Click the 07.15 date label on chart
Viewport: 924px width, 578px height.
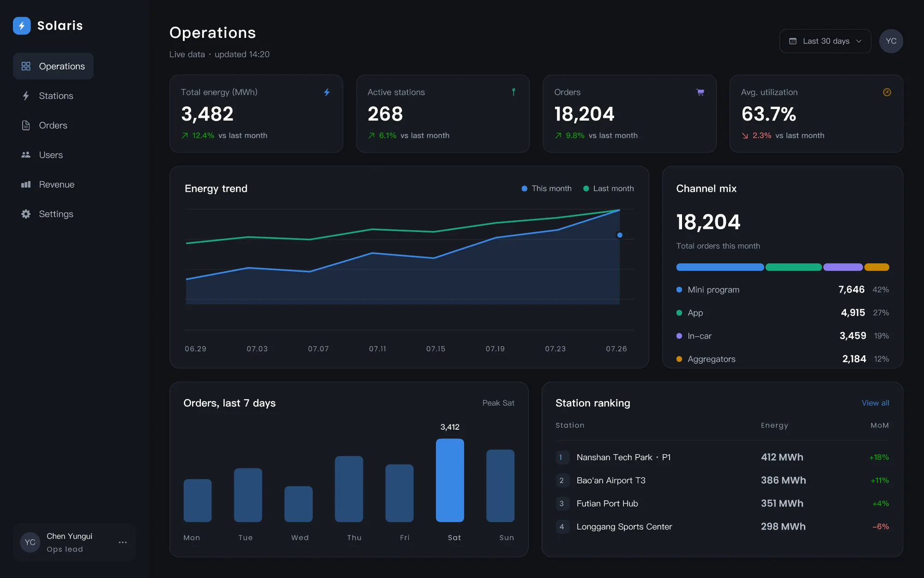coord(435,349)
